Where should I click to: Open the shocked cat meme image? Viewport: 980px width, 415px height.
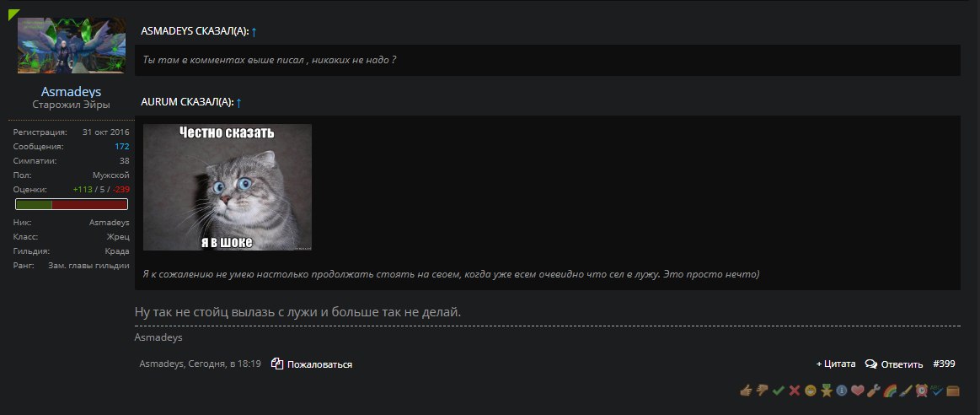coord(228,187)
